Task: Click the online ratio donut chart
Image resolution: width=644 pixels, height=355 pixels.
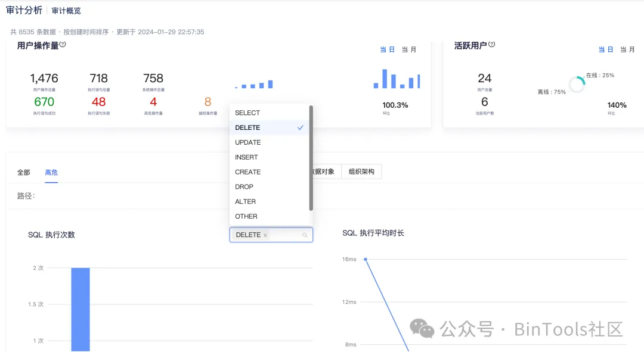Action: point(577,84)
